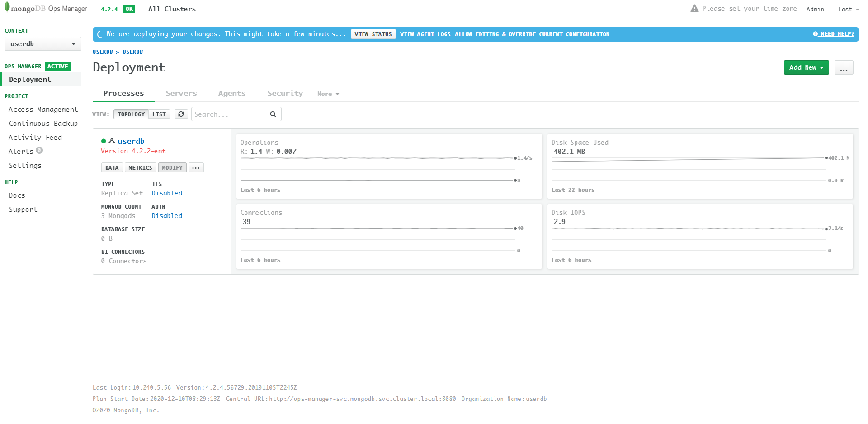Open the ellipsis menu beside Add New
The height and width of the screenshot is (424, 868).
pyautogui.click(x=844, y=67)
